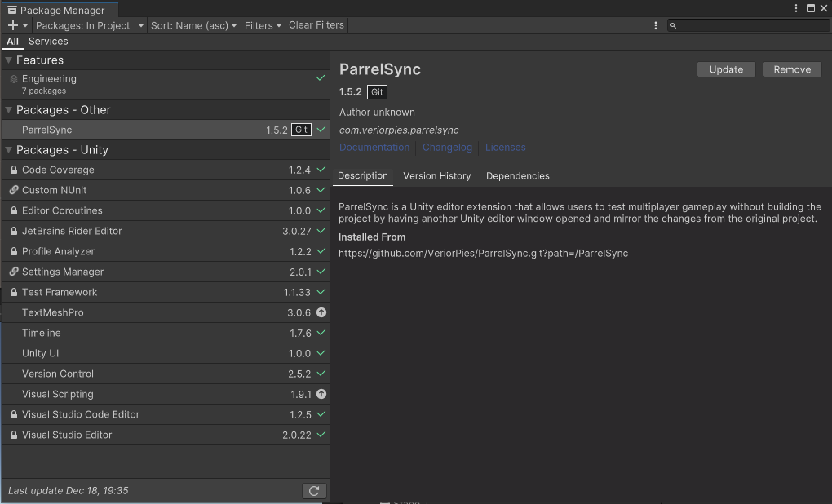
Task: Select the TextMeshPro package
Action: pyautogui.click(x=166, y=312)
